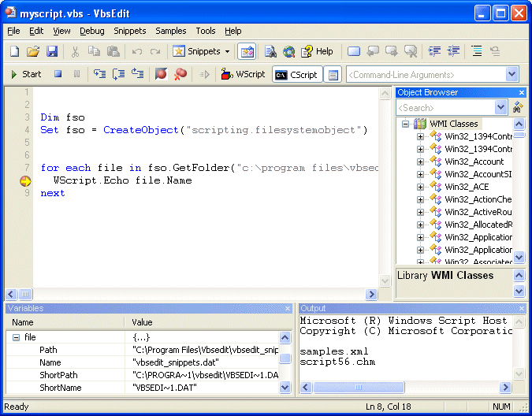
Task: Open a file with the folder icon
Action: pyautogui.click(x=33, y=51)
